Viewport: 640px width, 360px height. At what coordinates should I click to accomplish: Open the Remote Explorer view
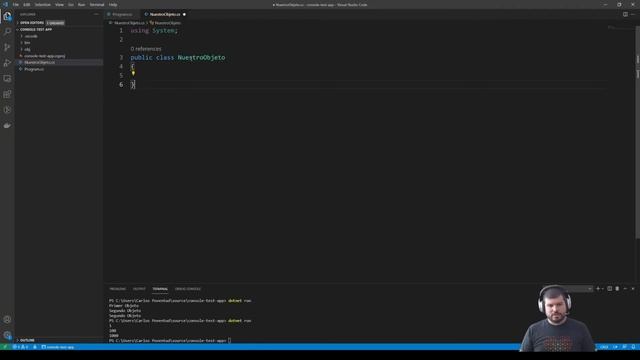7,78
